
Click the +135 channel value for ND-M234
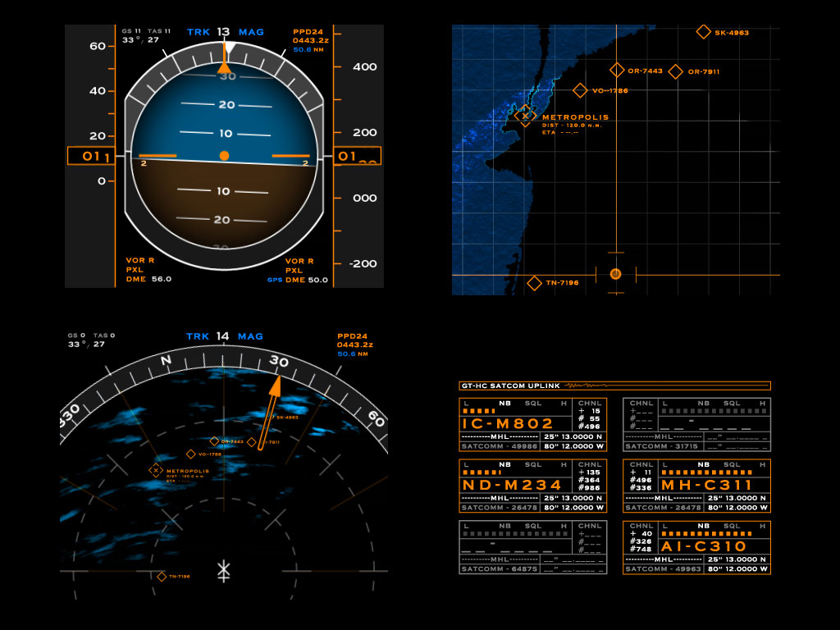589,472
